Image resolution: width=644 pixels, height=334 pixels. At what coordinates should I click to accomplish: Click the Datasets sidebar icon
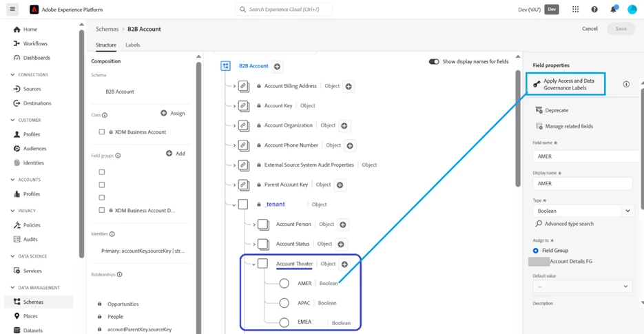point(17,331)
